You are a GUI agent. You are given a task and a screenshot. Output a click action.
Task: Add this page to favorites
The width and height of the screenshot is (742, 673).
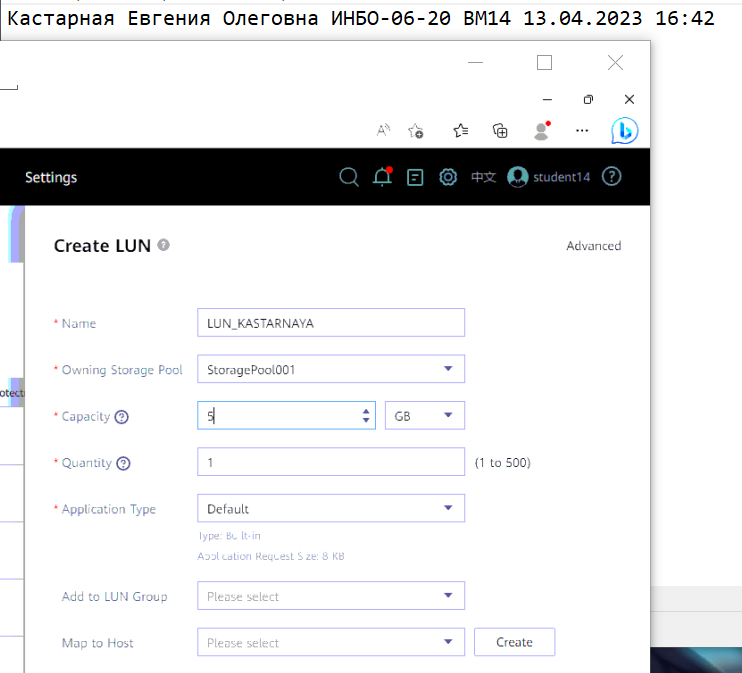(x=415, y=131)
